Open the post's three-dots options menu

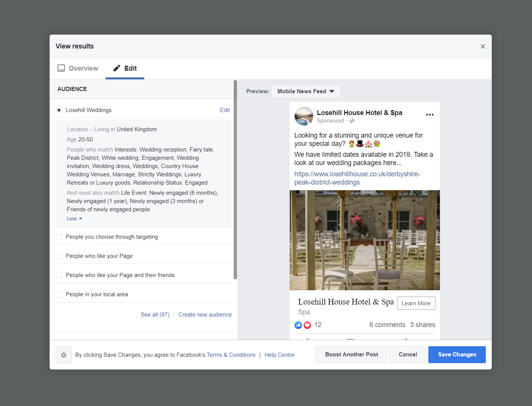(430, 115)
